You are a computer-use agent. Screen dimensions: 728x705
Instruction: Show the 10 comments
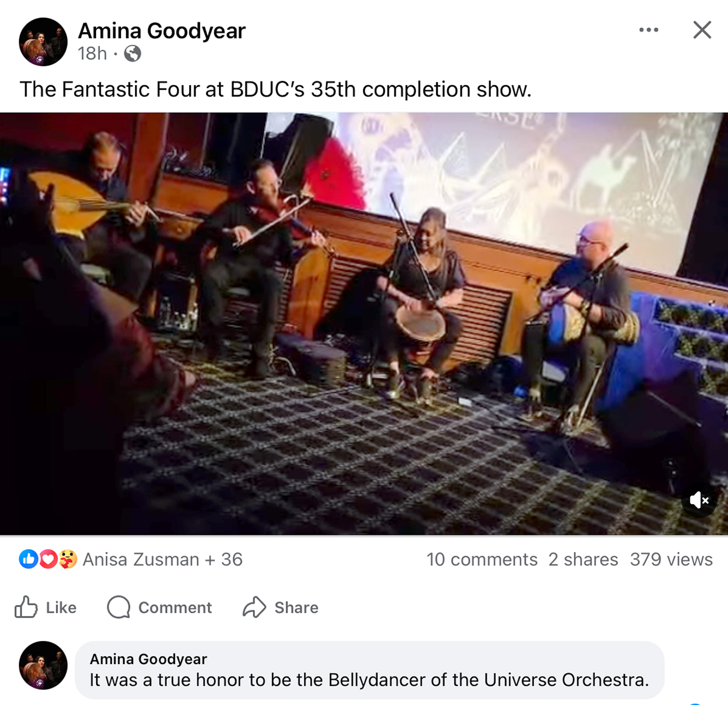click(x=482, y=560)
